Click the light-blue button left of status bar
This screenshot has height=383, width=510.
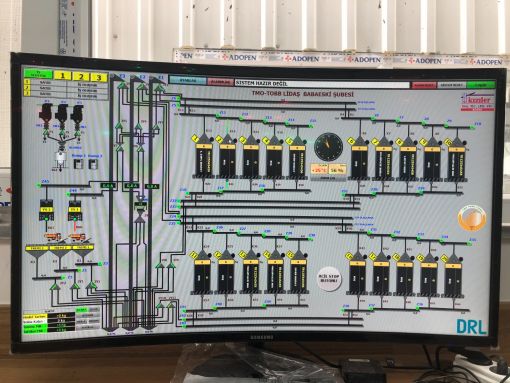point(188,81)
